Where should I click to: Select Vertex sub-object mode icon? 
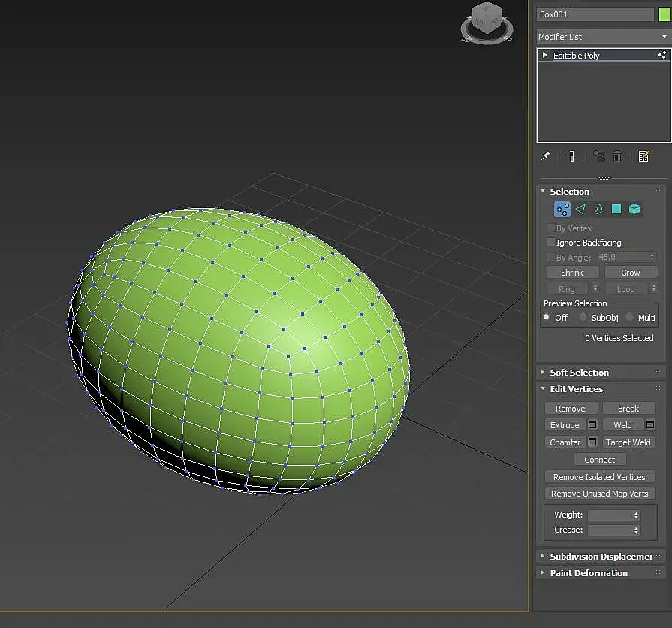coord(562,210)
